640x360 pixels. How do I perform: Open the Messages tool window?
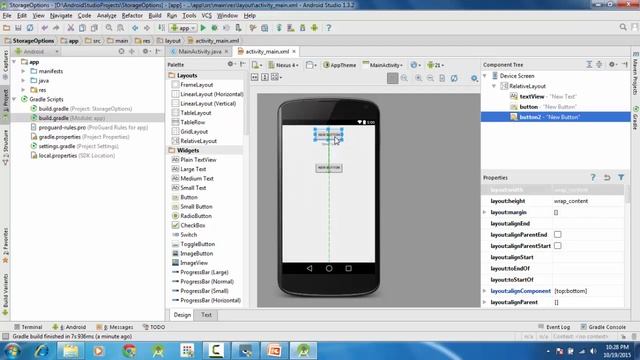(x=115, y=327)
